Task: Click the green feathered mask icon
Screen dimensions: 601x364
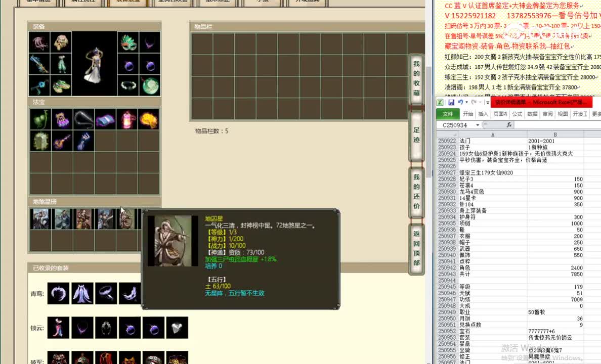Action: click(x=128, y=42)
